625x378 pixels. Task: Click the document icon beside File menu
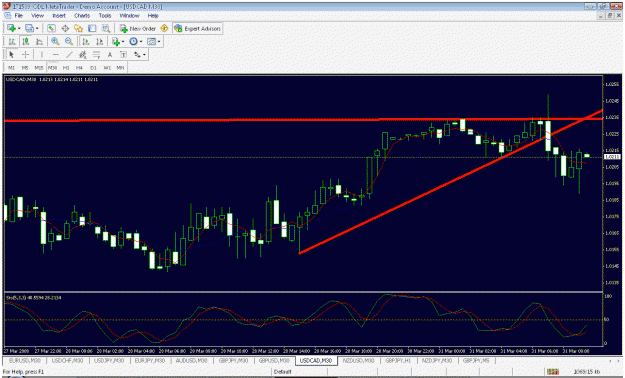tap(8, 16)
